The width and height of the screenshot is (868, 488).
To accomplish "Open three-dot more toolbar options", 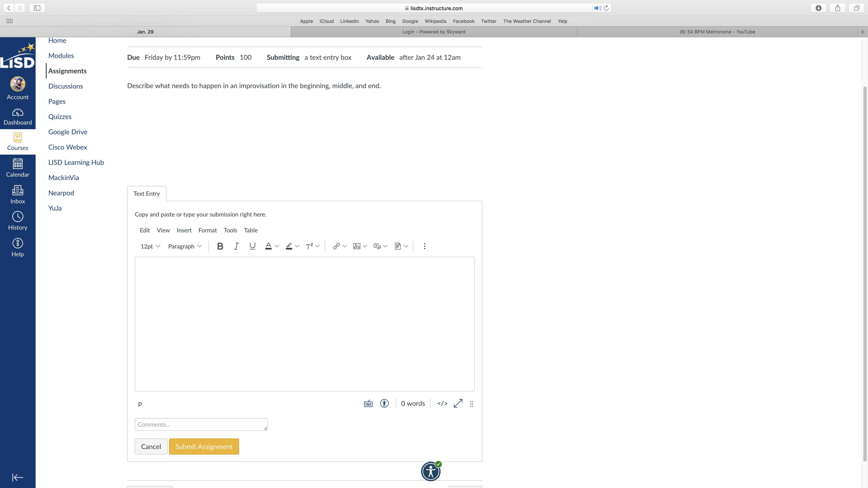I will tap(424, 246).
